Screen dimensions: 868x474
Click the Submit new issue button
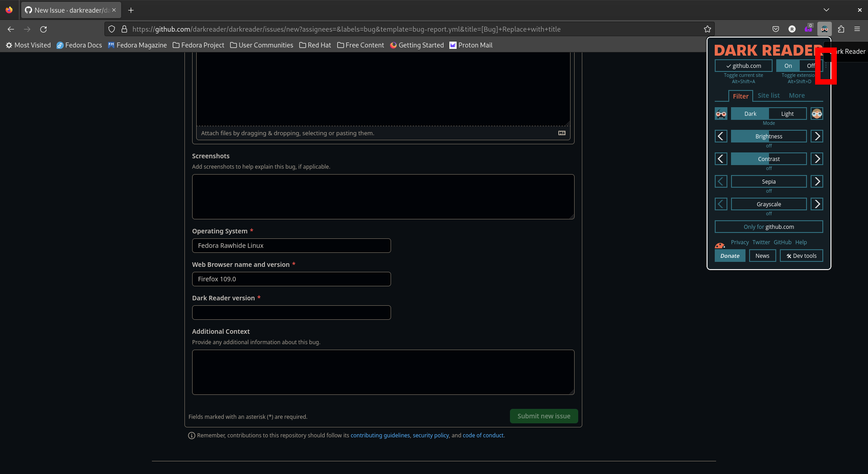coord(543,416)
